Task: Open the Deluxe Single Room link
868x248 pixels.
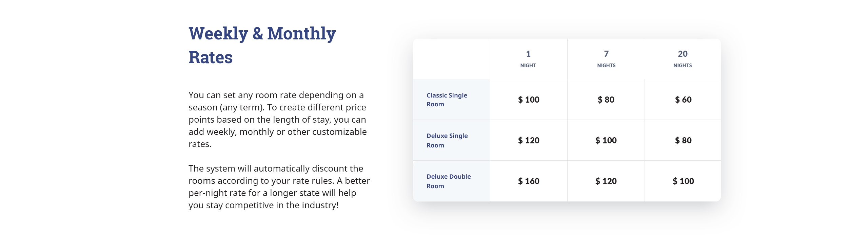Action: coord(447,140)
